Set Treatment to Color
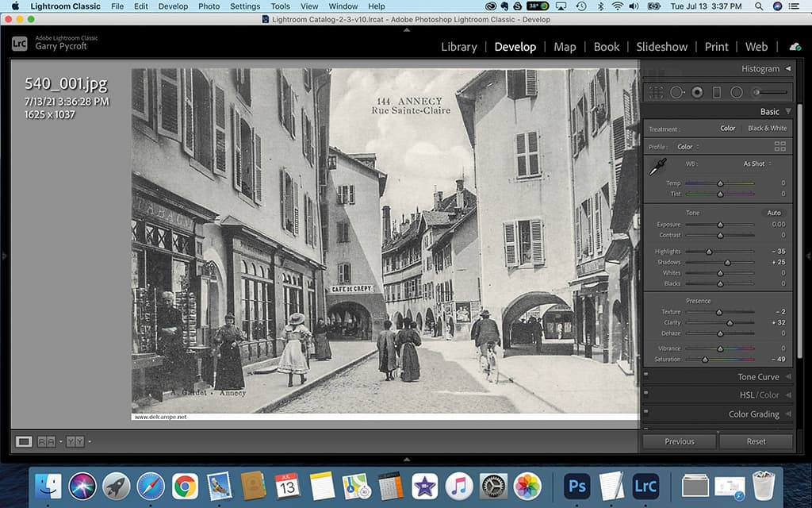Image resolution: width=812 pixels, height=508 pixels. click(728, 128)
